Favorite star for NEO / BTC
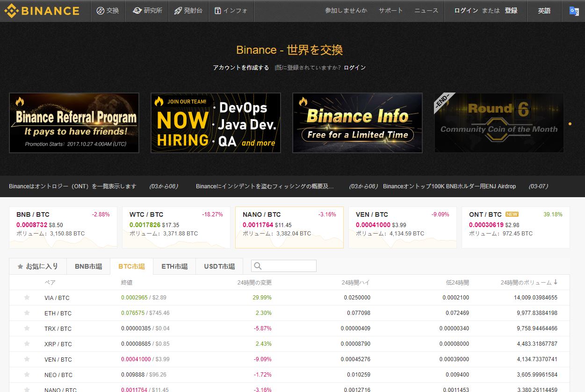585x392 pixels. (x=27, y=375)
